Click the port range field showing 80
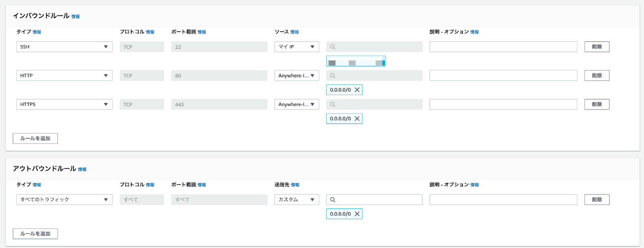Image resolution: width=644 pixels, height=248 pixels. (219, 76)
